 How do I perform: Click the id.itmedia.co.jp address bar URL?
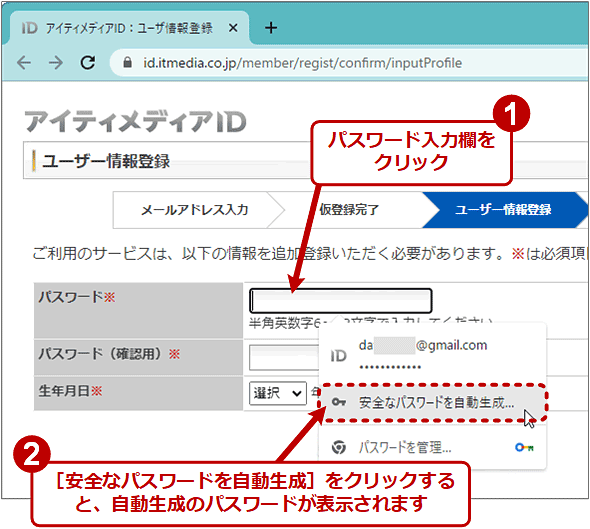[x=302, y=63]
